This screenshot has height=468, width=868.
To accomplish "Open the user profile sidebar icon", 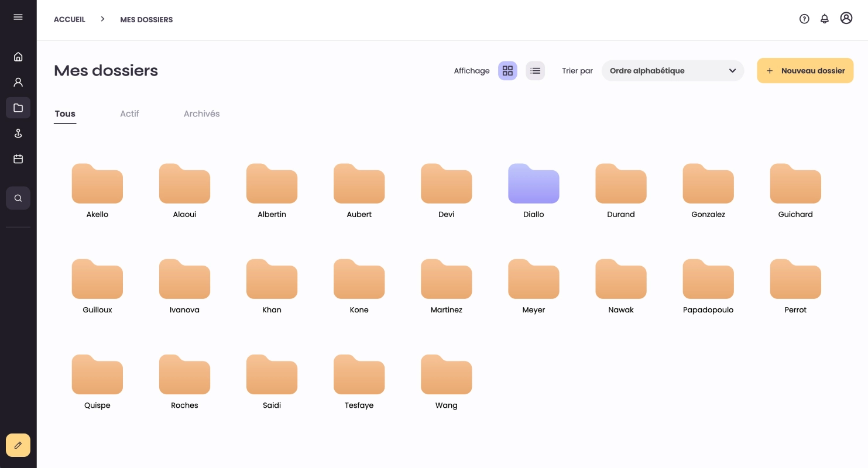I will [x=18, y=82].
